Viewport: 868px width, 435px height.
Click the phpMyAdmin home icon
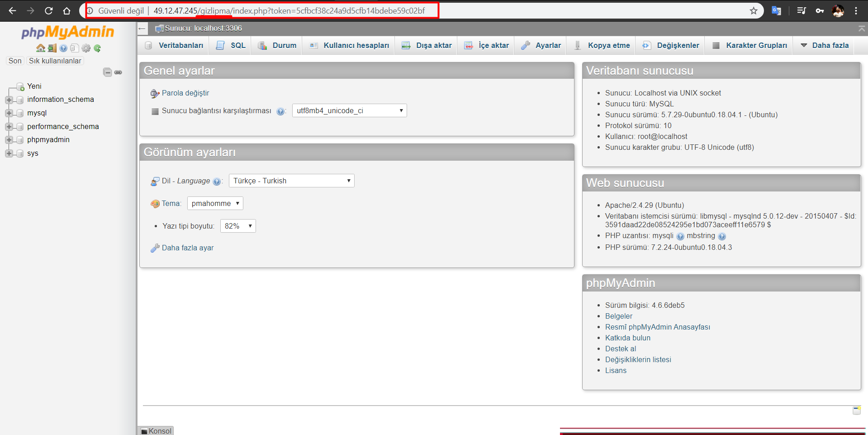(x=41, y=48)
